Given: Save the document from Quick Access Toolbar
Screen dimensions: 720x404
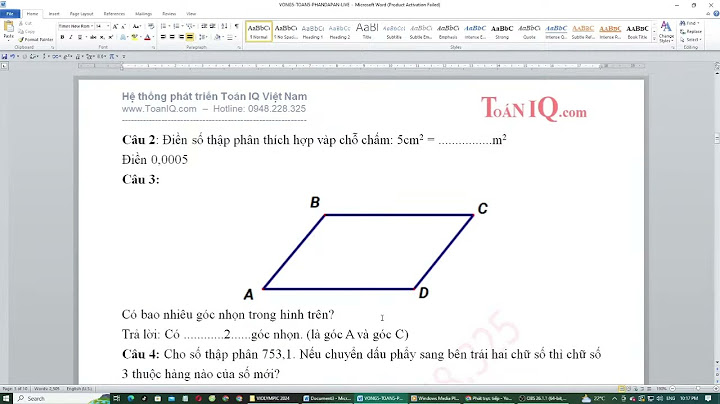Looking at the screenshot, I should (x=5, y=56).
